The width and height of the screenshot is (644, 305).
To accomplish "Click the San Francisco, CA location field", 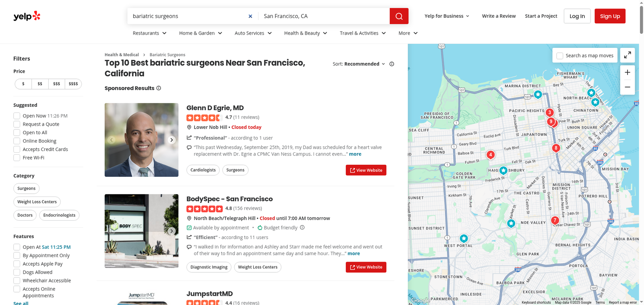I will click(x=324, y=16).
